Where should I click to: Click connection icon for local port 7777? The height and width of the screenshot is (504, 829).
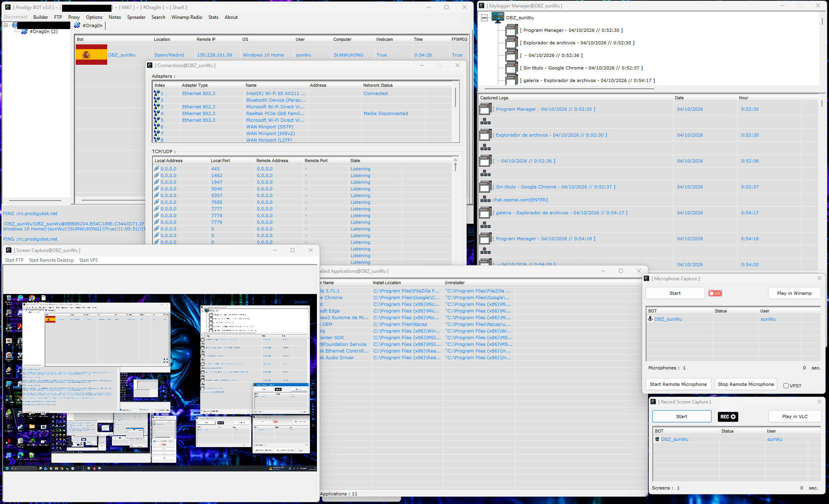[x=157, y=209]
